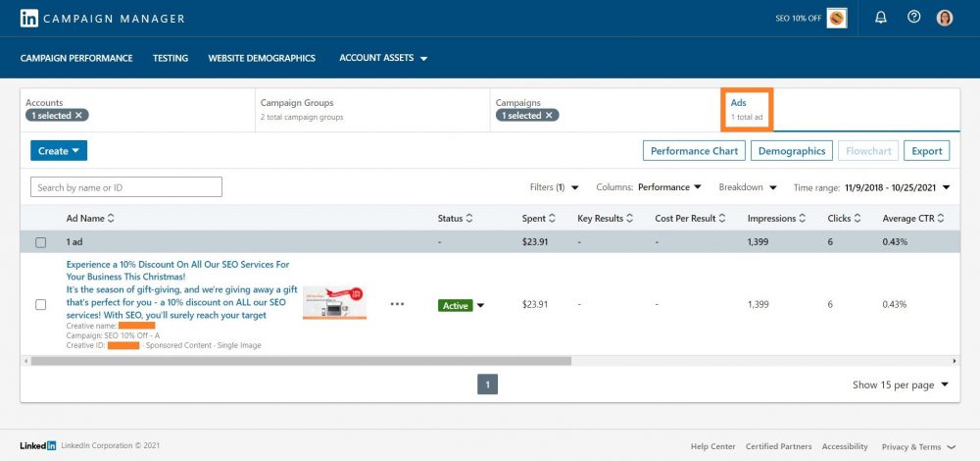This screenshot has height=461, width=980.
Task: Click the Demographics button
Action: click(791, 151)
